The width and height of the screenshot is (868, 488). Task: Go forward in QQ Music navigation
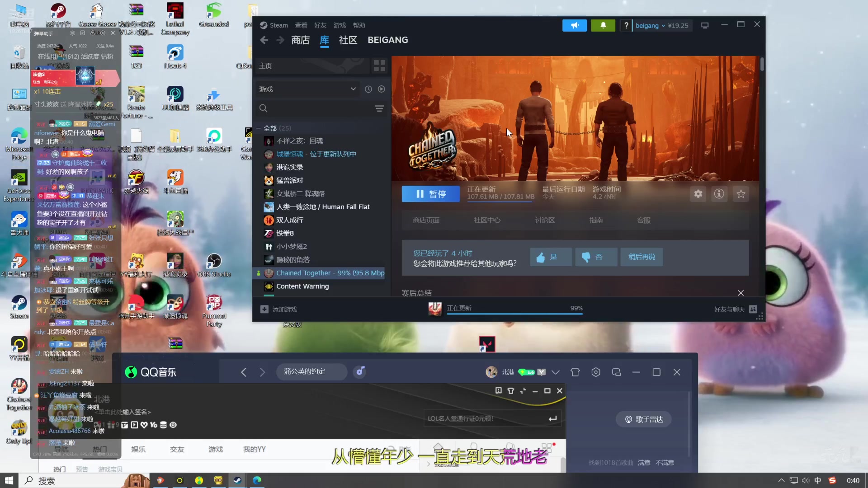tap(263, 372)
